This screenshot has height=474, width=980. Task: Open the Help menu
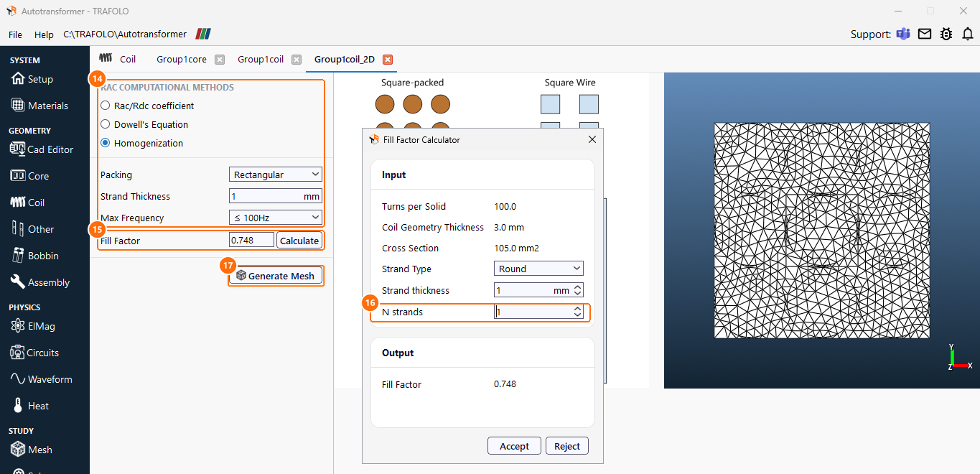pos(44,34)
